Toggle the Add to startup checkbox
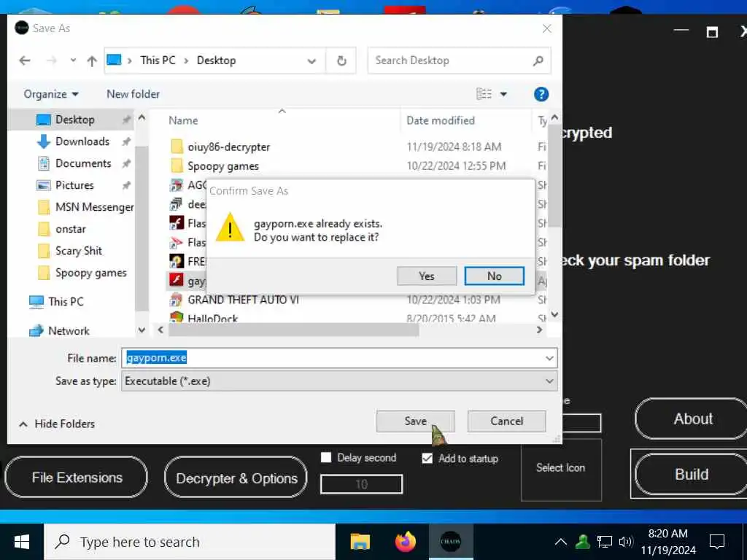 tap(427, 458)
